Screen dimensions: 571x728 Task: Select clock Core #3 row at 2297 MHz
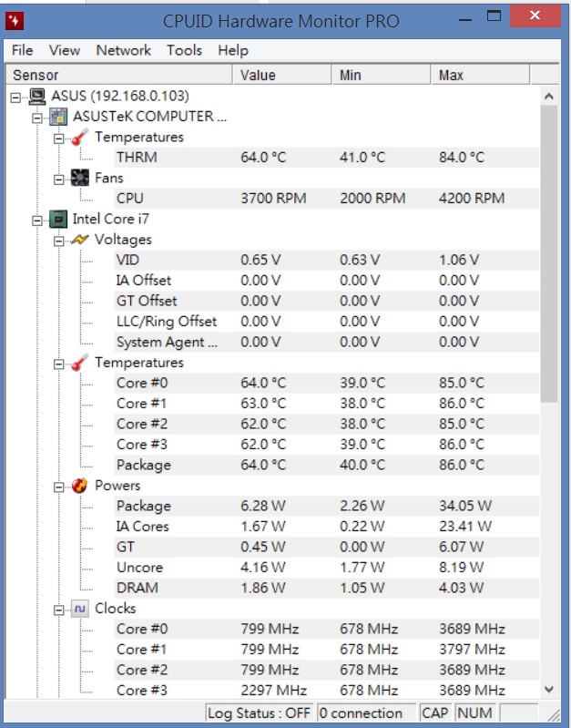327,691
